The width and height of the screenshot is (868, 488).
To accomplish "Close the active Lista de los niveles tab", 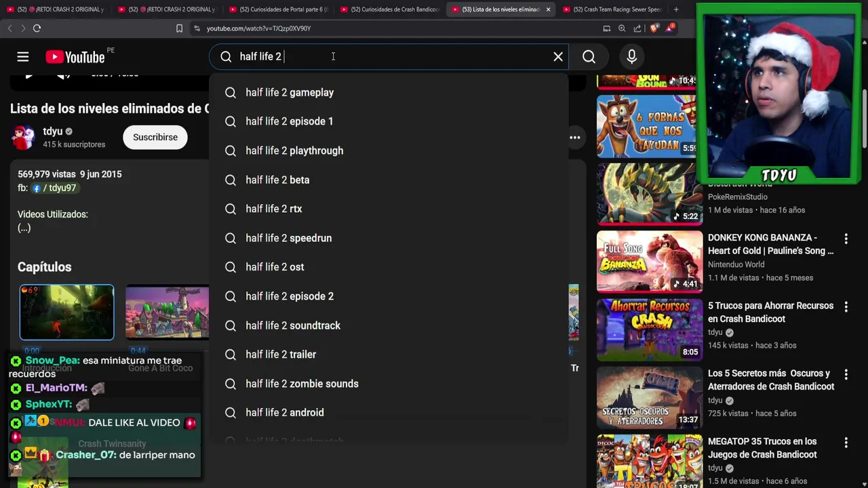I will point(548,9).
